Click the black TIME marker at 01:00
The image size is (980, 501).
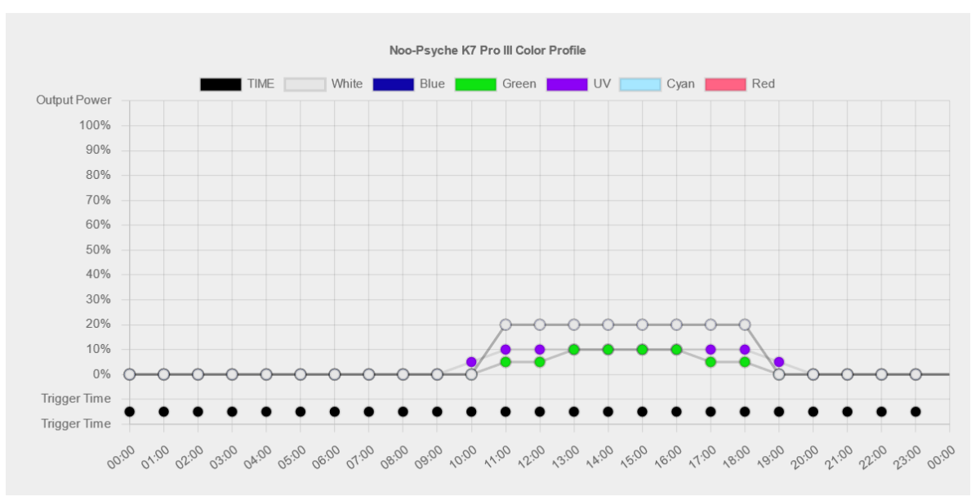pos(163,412)
